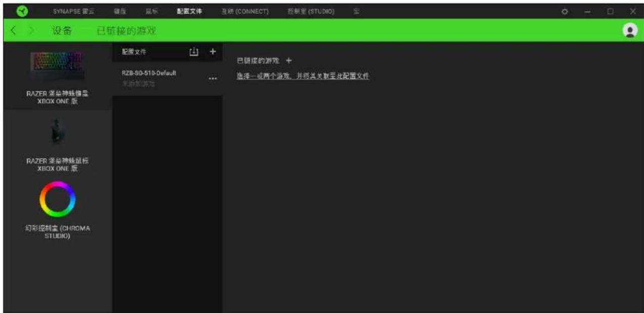Switch to the 鼠标 mouse tab
The height and width of the screenshot is (313, 644).
pos(151,11)
